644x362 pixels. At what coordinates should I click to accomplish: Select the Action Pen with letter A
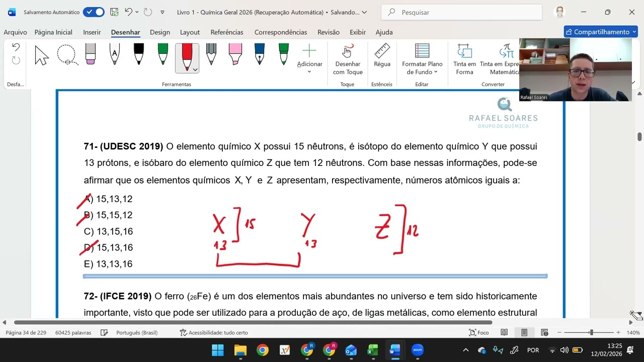[x=115, y=54]
